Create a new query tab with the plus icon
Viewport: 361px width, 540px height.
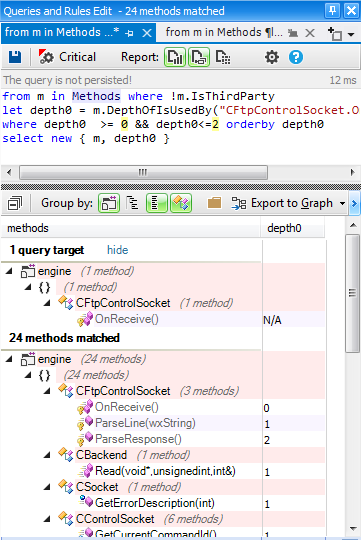334,34
